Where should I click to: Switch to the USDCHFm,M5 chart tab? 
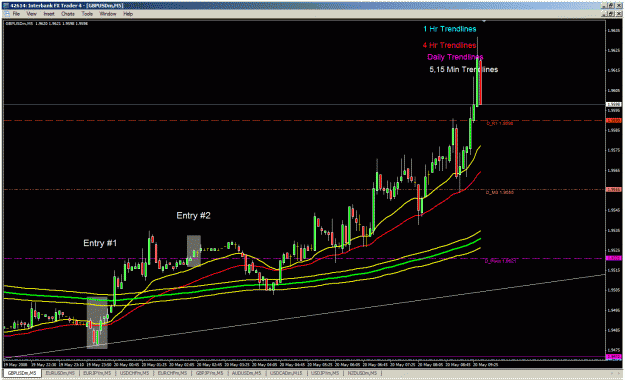pos(134,373)
